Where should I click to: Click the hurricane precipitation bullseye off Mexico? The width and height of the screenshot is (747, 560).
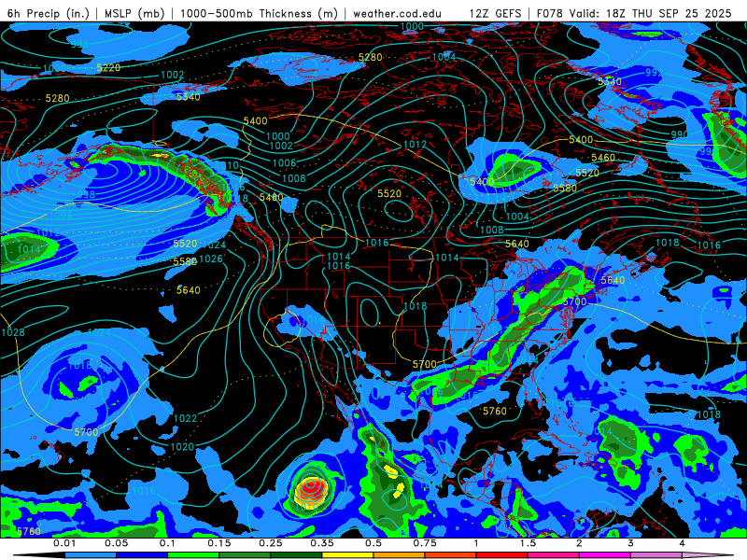[x=310, y=487]
